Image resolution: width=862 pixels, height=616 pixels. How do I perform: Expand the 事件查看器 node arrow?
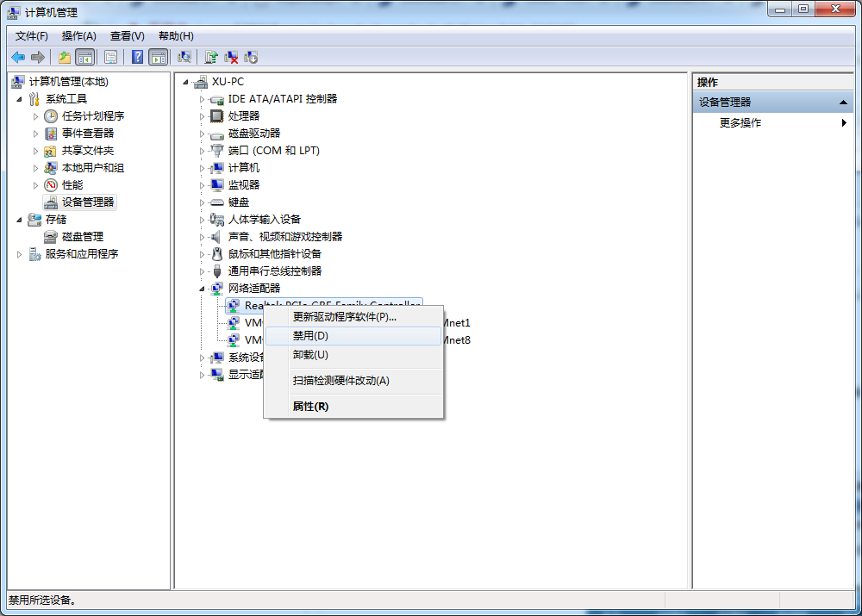pos(35,134)
